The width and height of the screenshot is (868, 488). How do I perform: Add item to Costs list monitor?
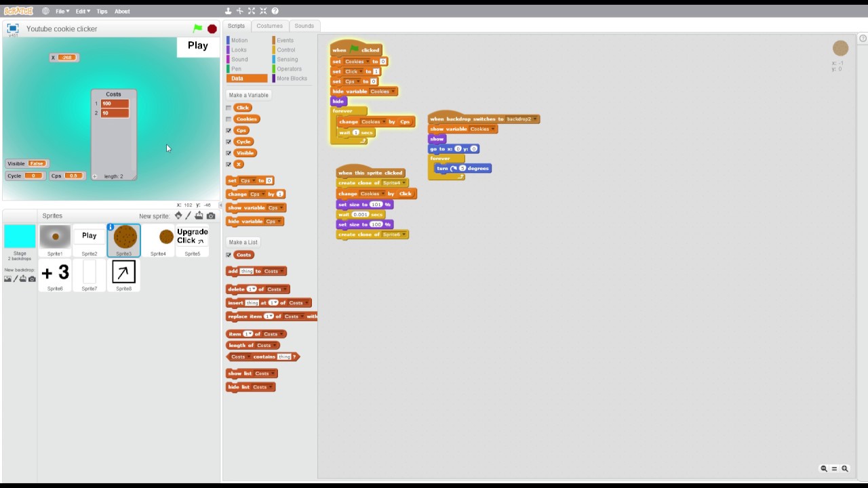95,176
